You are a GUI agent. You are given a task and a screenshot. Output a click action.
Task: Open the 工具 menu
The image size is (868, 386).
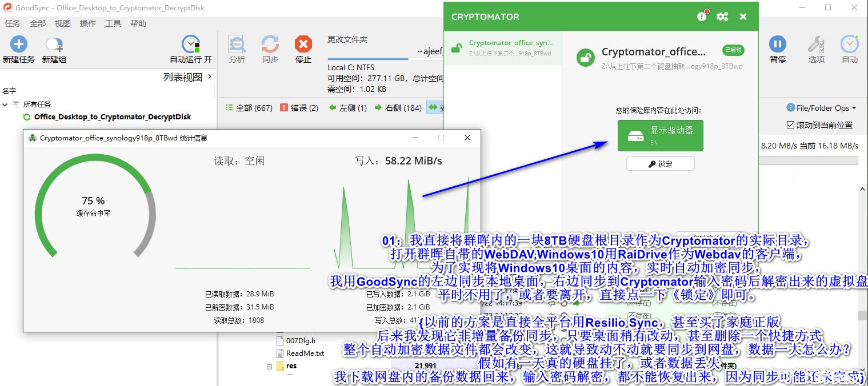click(x=113, y=23)
